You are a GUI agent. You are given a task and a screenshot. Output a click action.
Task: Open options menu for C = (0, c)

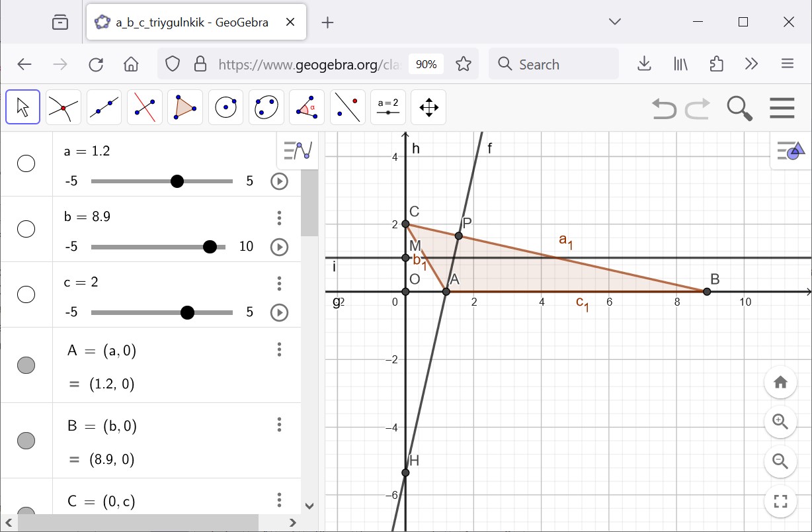(x=280, y=500)
